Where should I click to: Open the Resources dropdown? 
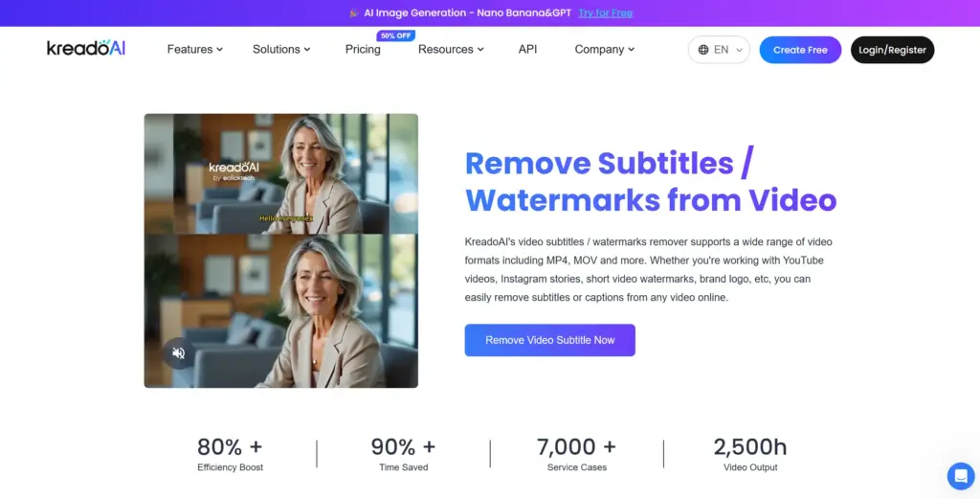tap(451, 49)
